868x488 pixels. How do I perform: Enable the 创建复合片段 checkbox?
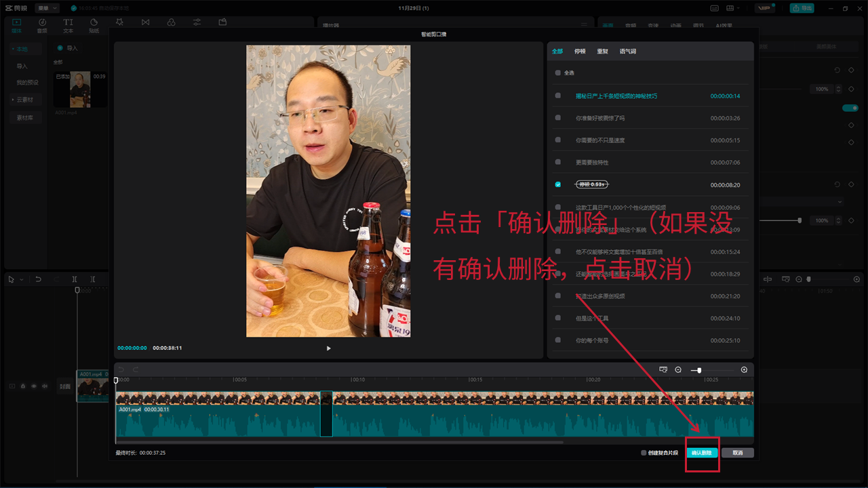(644, 453)
